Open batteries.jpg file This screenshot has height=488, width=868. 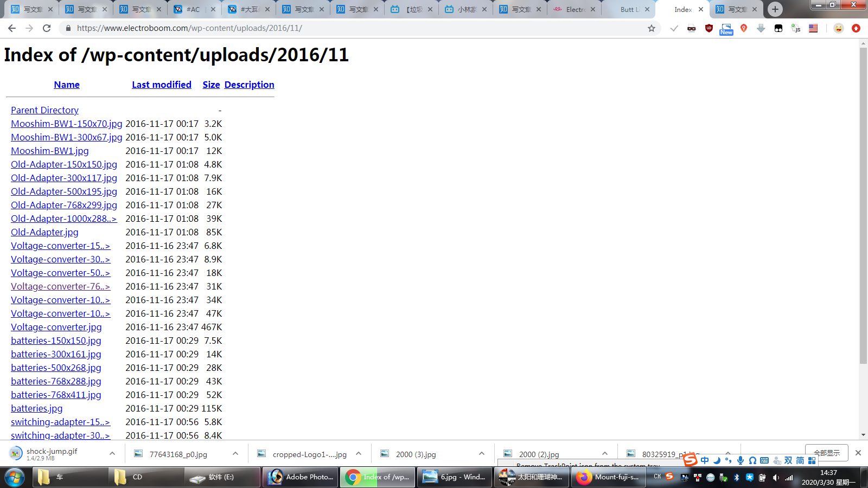(x=37, y=408)
